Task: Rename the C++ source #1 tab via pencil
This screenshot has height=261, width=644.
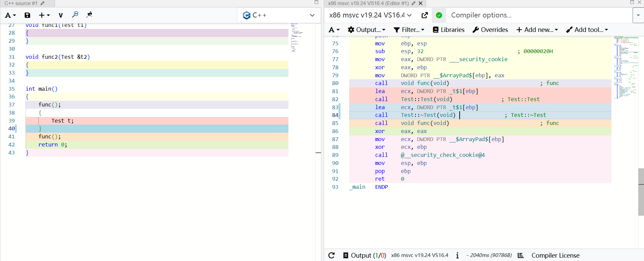Action: pyautogui.click(x=43, y=3)
